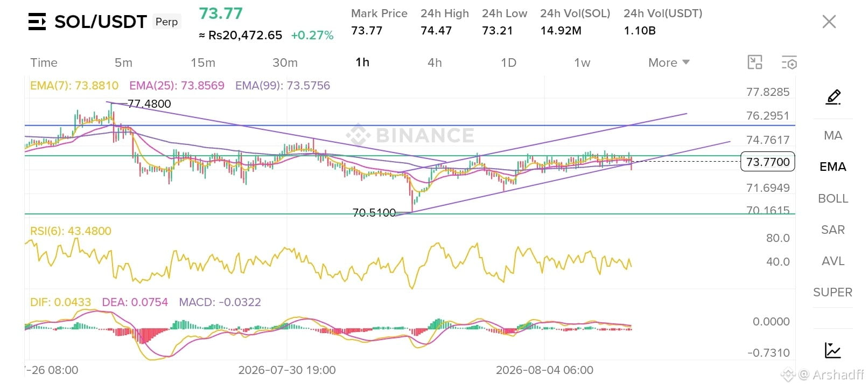Viewport: 868px width, 388px height.
Task: Close the chart with the X icon
Action: pos(829,22)
